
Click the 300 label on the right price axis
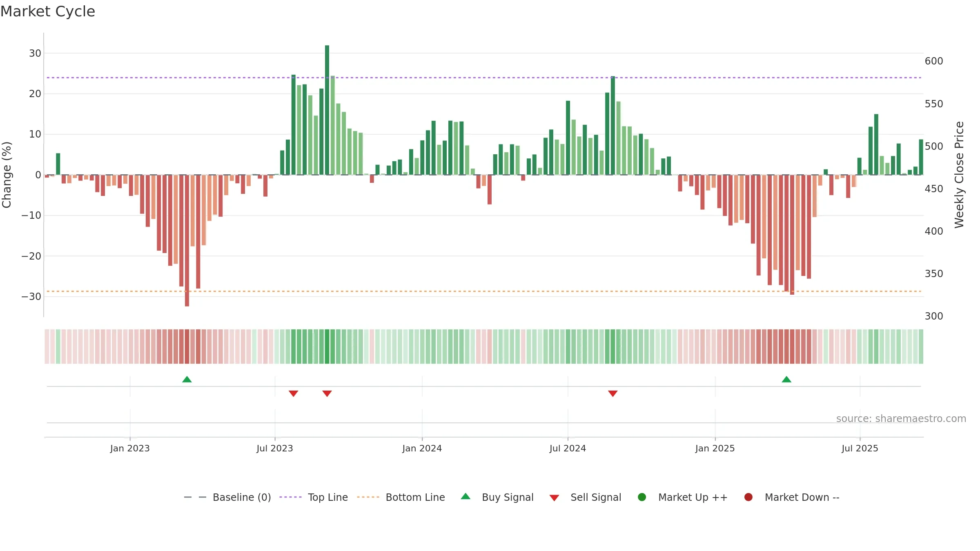pyautogui.click(x=934, y=316)
